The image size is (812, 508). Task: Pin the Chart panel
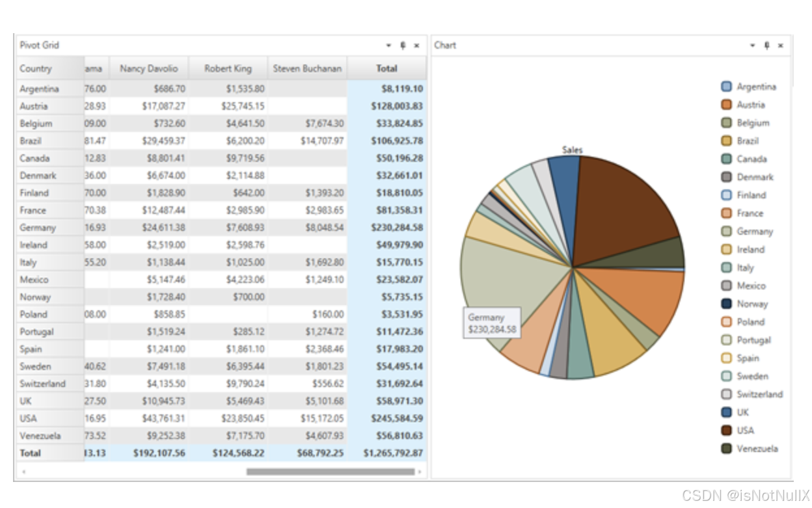[767, 46]
